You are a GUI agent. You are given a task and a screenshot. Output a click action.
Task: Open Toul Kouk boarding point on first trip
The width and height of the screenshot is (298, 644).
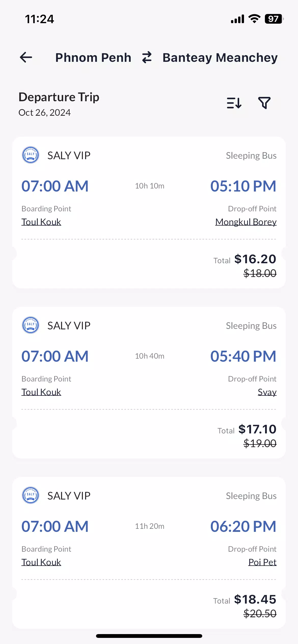click(x=41, y=222)
